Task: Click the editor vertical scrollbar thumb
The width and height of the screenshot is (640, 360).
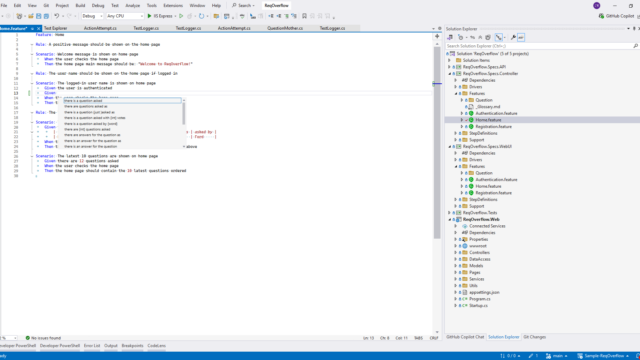Action: coord(437,142)
